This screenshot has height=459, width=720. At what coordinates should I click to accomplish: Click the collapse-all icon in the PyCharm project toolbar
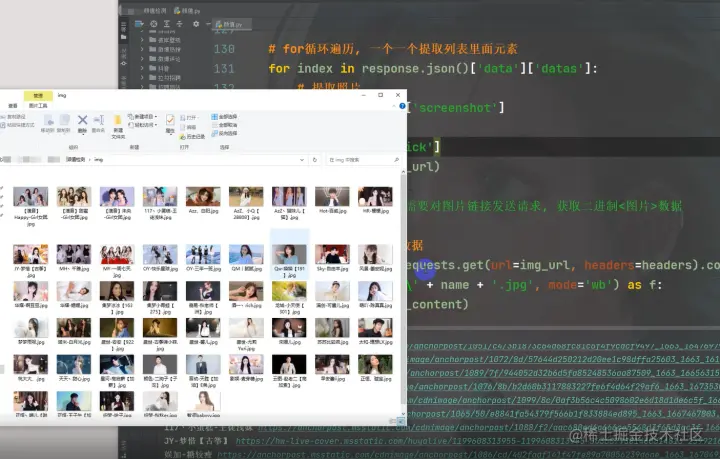tap(180, 24)
